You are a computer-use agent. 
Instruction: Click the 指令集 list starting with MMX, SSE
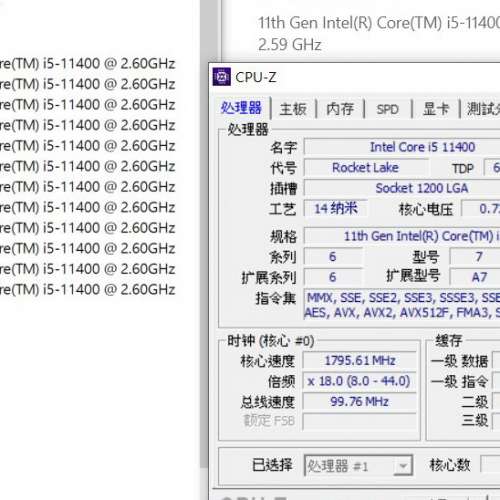(x=402, y=305)
